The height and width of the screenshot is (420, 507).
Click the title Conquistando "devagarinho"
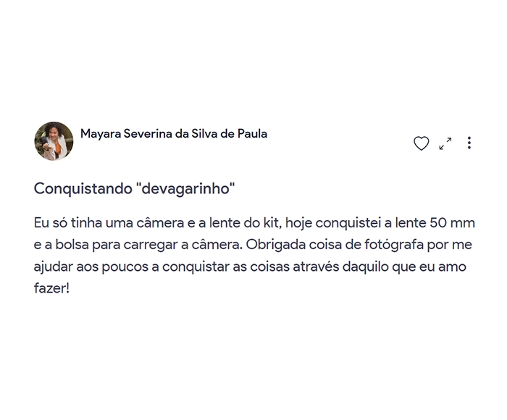click(135, 189)
